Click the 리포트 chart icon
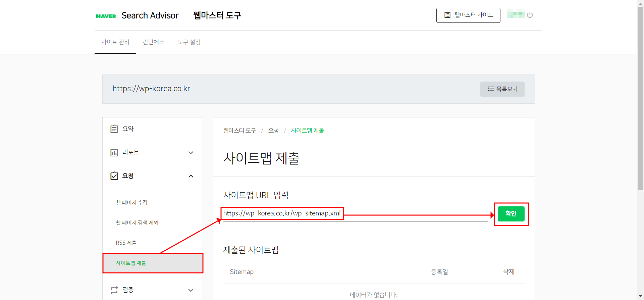Screen dimensions: 644x300 (x=114, y=153)
